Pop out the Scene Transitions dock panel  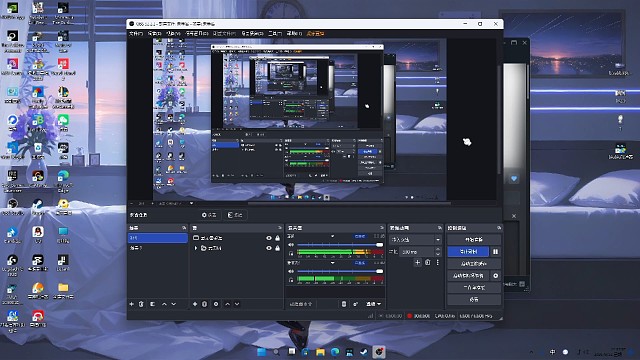(x=440, y=228)
